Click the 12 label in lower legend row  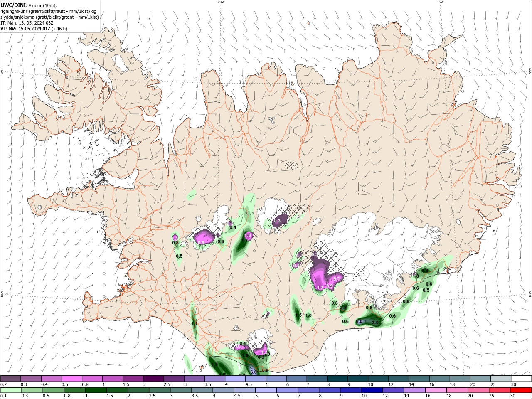[385, 396]
